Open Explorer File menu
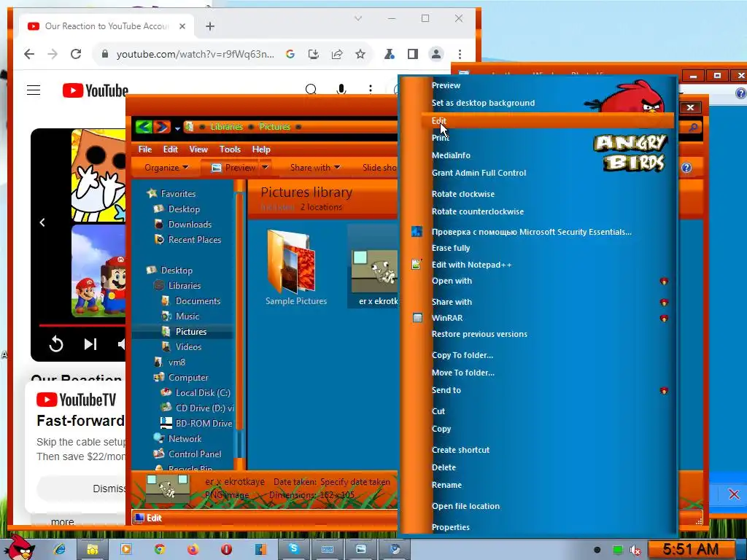Screen dimensions: 747x560 pos(145,149)
